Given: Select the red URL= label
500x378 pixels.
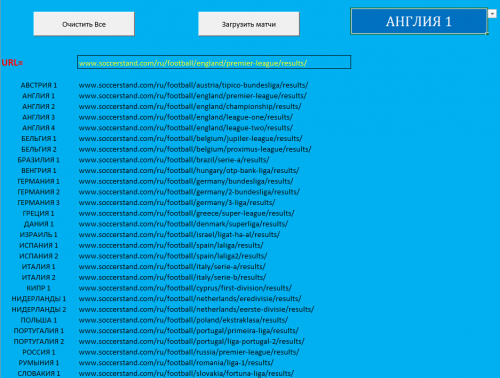Looking at the screenshot, I should (x=12, y=63).
